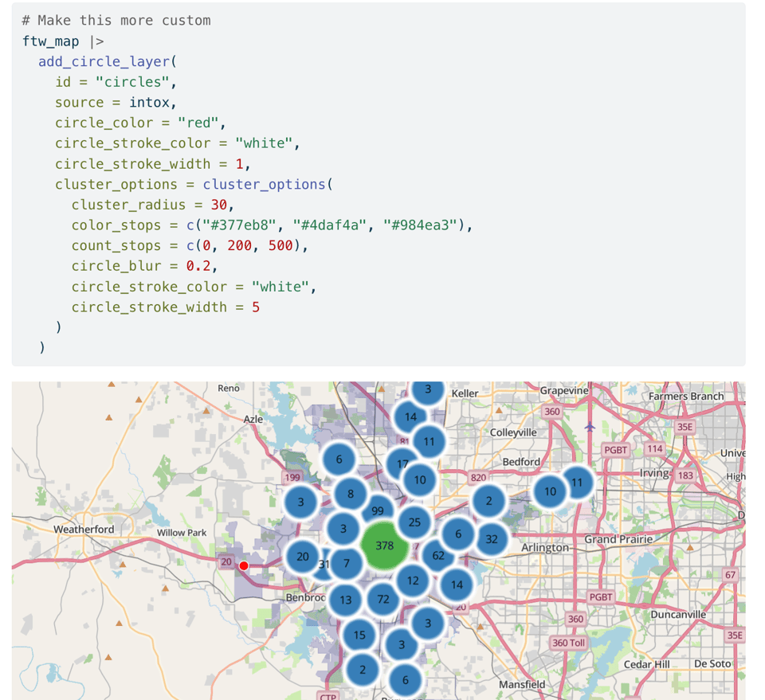The image size is (765, 700).
Task: Click the Arlington label on the map
Action: tap(545, 548)
